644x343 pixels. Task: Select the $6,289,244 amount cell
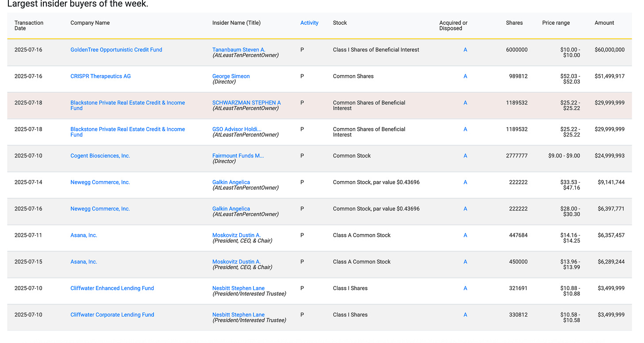(611, 262)
